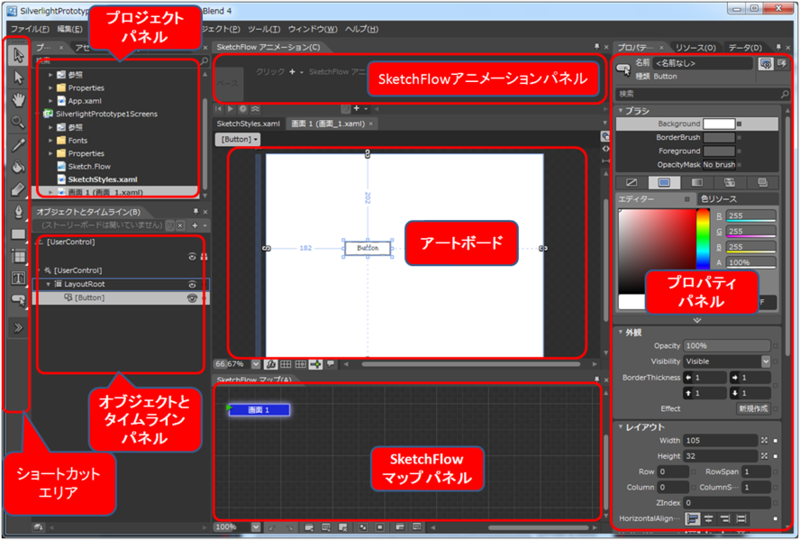Viewport: 800px width, 540px height.
Task: Open the Assets chevron in toolbar
Action: pyautogui.click(x=18, y=328)
